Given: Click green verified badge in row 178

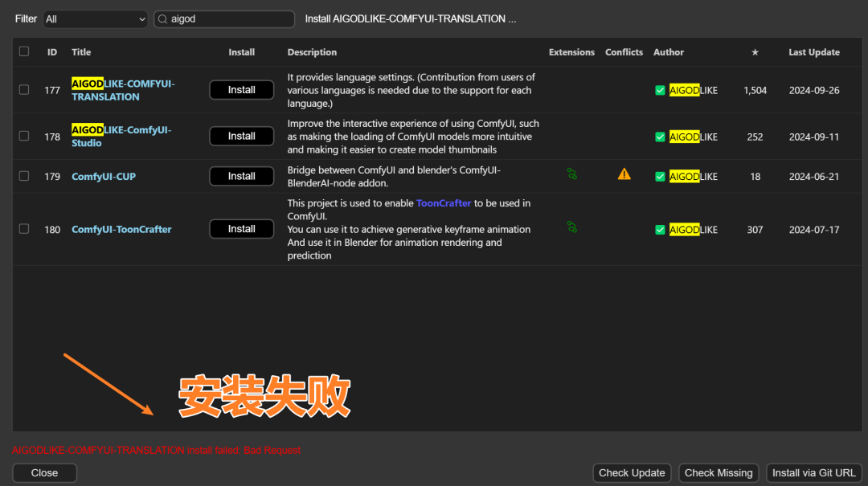Looking at the screenshot, I should click(x=660, y=137).
